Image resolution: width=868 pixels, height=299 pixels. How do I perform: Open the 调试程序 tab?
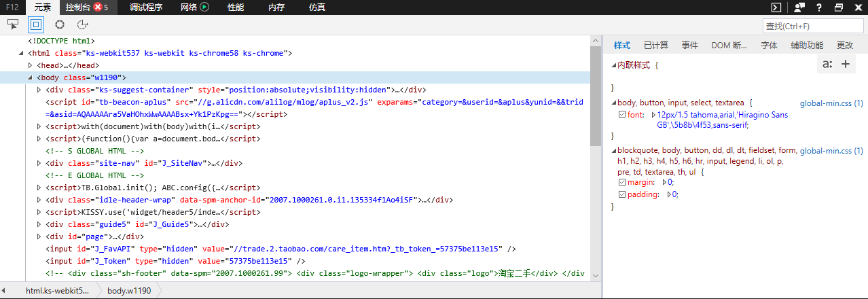[146, 7]
